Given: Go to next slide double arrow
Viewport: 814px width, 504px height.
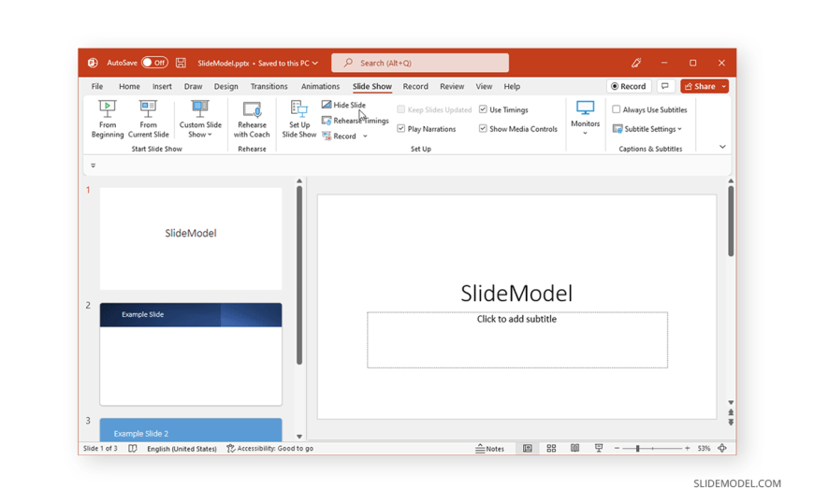Looking at the screenshot, I should [731, 423].
